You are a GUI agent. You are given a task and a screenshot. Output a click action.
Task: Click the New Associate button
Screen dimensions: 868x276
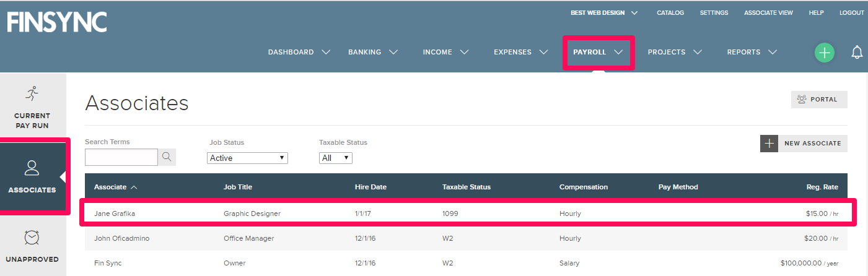coord(804,143)
